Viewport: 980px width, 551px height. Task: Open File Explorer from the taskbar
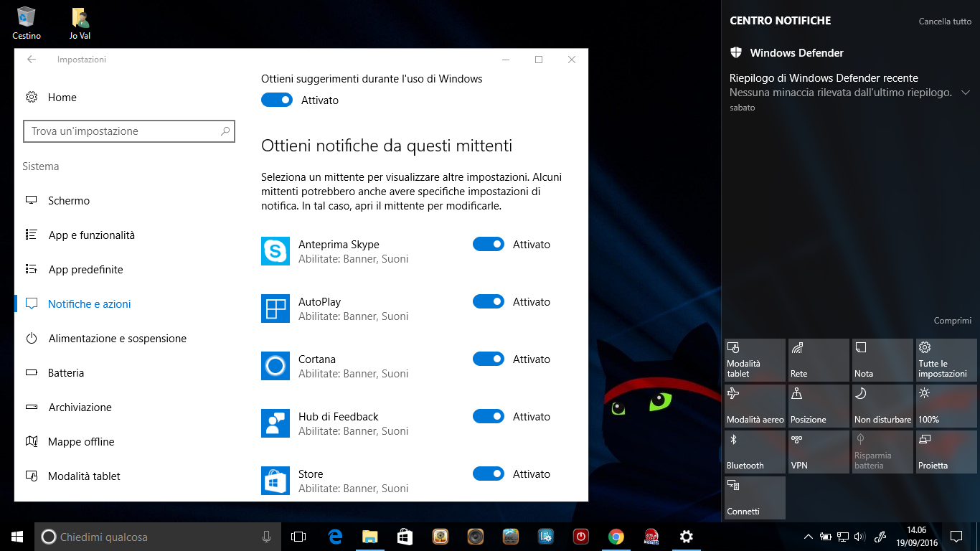(370, 537)
